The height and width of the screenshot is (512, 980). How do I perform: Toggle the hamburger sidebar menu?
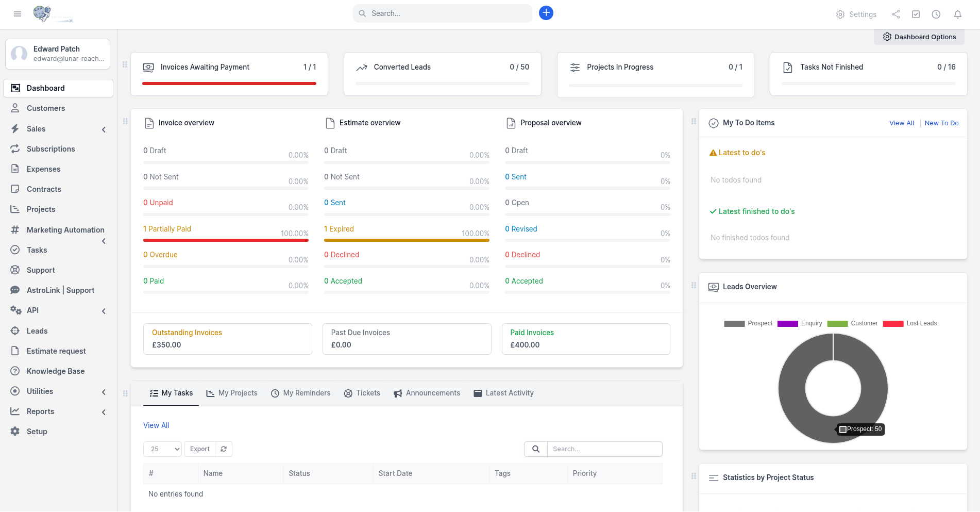coord(18,14)
